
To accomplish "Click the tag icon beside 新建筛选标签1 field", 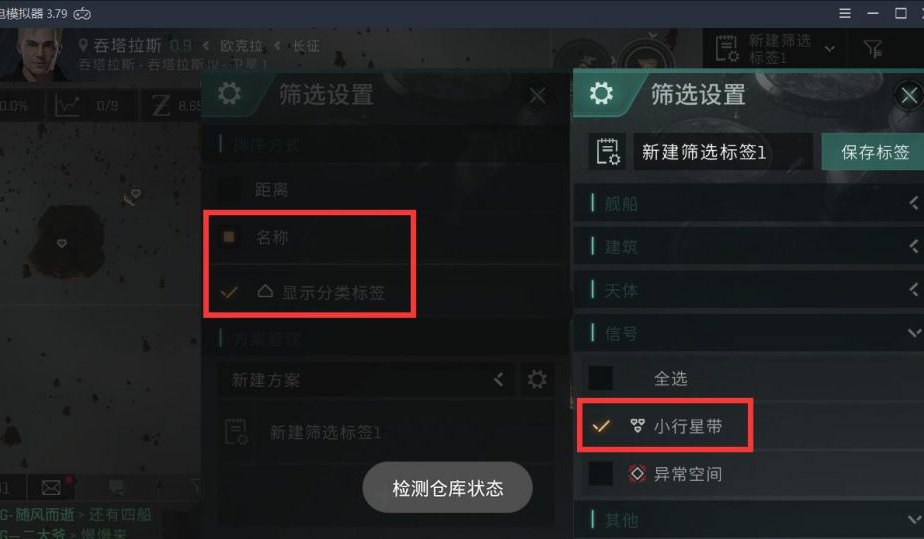I will 608,152.
